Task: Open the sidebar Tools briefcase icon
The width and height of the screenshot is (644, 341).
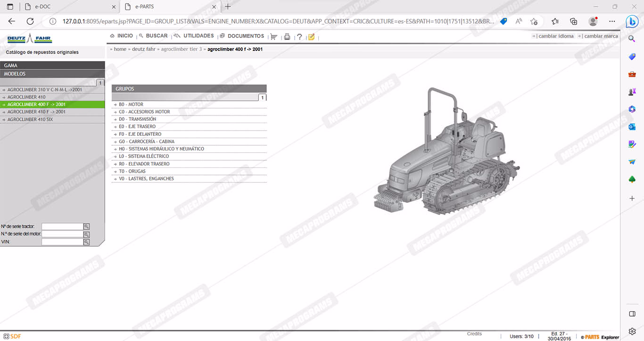Action: click(632, 74)
